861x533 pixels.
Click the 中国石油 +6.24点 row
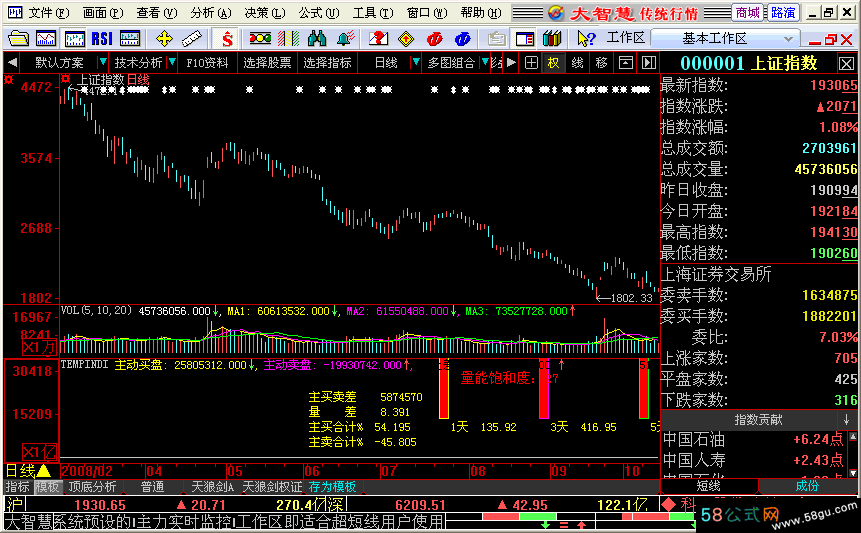point(753,439)
